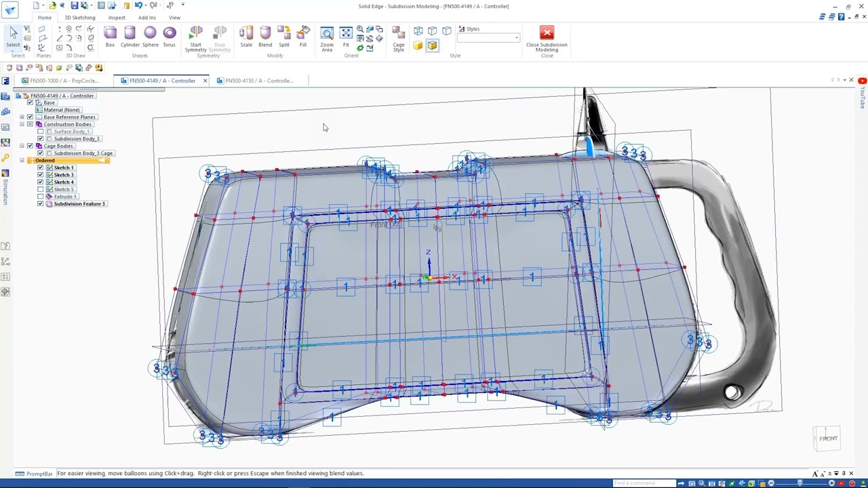This screenshot has width=868, height=488.
Task: Click the Solid Edge application button
Action: tap(10, 10)
